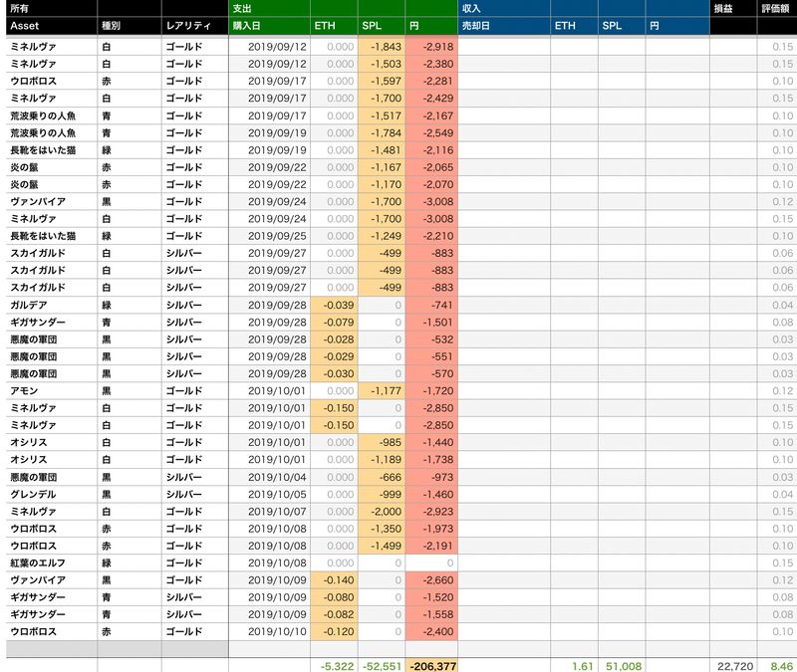Click the Asset column header
The width and height of the screenshot is (797, 672).
click(x=24, y=27)
